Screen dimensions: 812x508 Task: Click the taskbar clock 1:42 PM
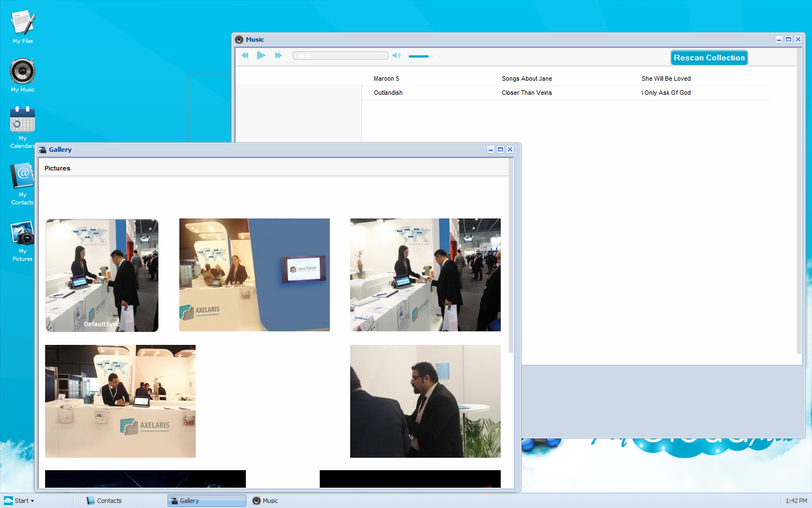(x=796, y=501)
